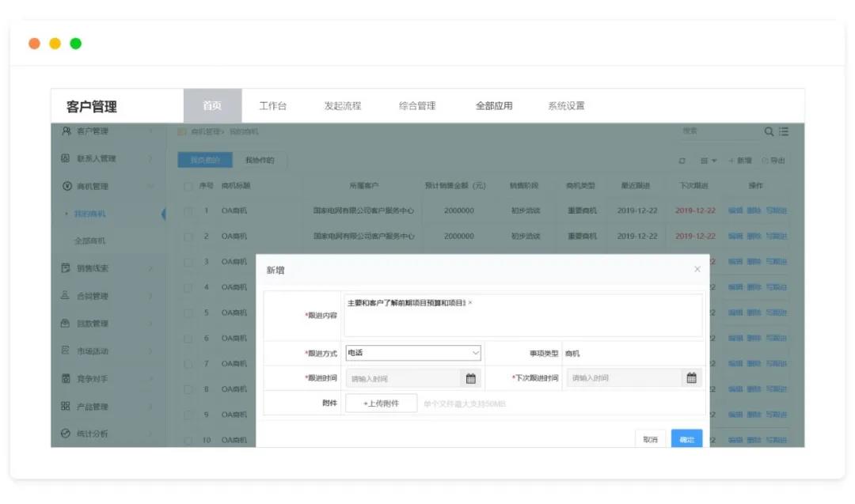Click 删除 link in row 2

pyautogui.click(x=754, y=237)
